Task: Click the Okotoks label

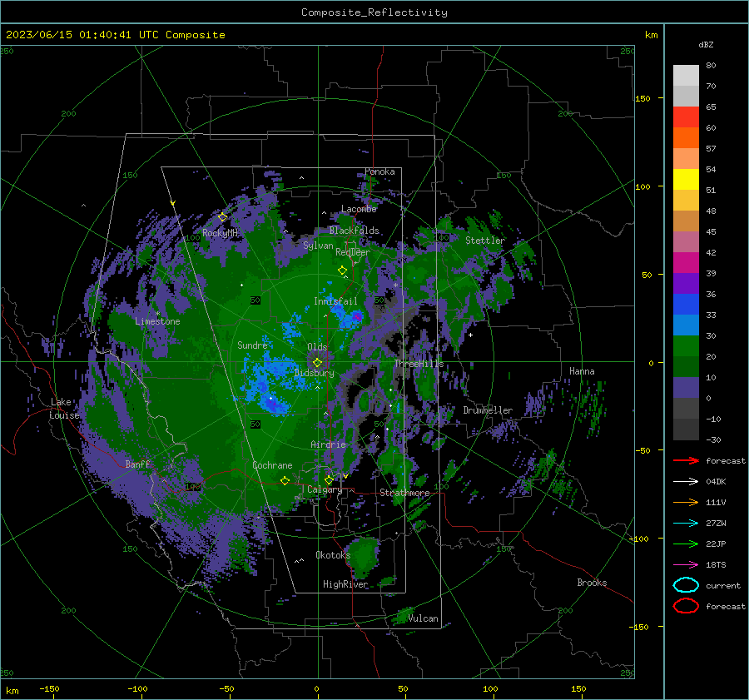Action: pos(333,554)
